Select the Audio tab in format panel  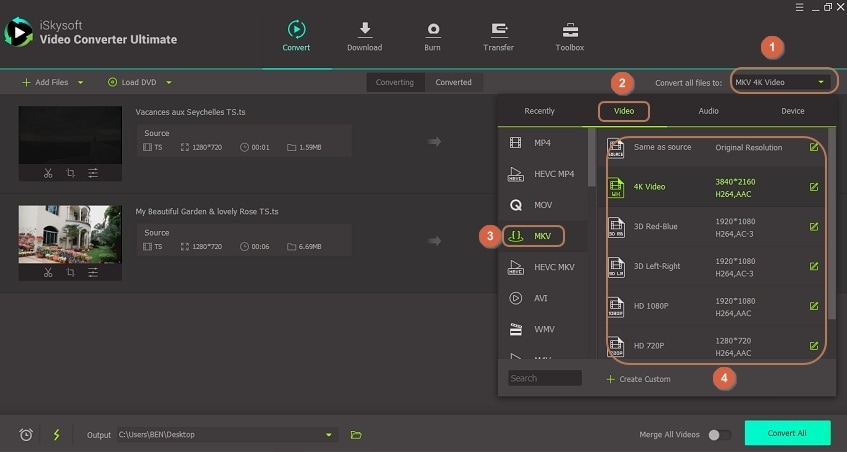pos(709,111)
